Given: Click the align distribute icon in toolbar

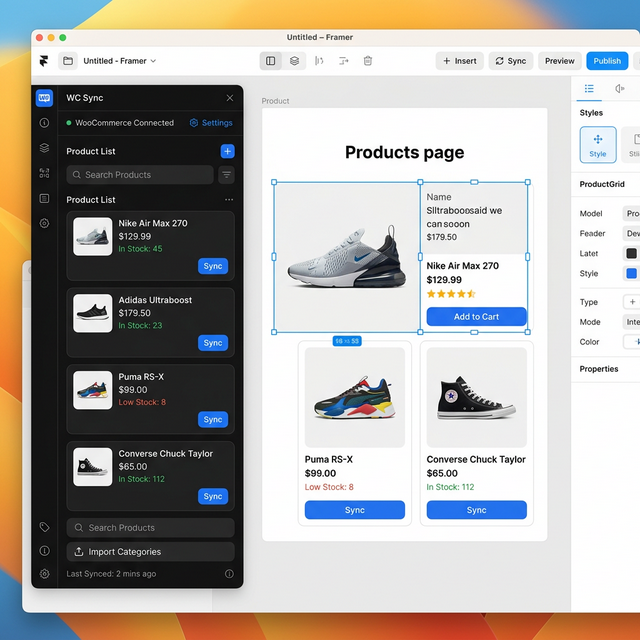Looking at the screenshot, I should click(x=319, y=61).
